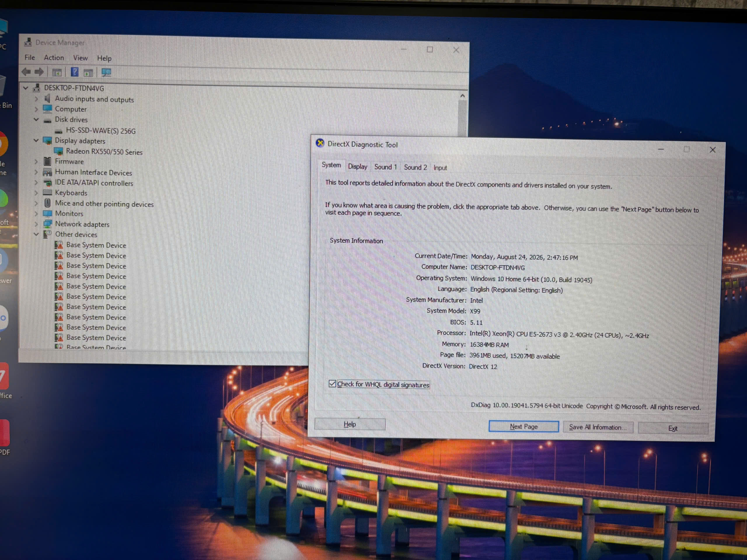This screenshot has height=560, width=747.
Task: Open the Action menu in Device Manager
Action: pos(54,58)
